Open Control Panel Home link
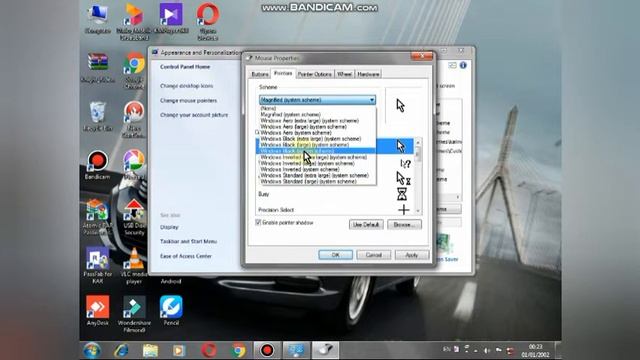This screenshot has width=640, height=360. (x=185, y=67)
